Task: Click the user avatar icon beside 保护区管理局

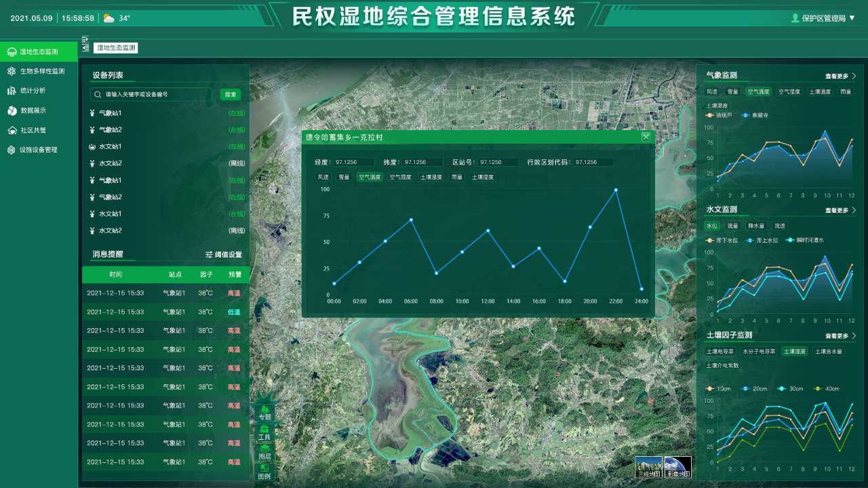Action: [795, 18]
